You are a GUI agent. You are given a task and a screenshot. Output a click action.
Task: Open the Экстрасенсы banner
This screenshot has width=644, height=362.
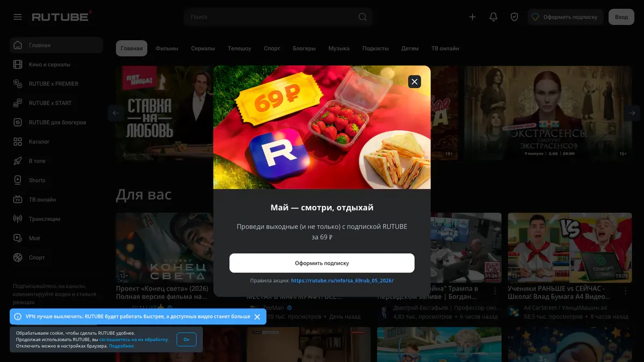(x=548, y=113)
